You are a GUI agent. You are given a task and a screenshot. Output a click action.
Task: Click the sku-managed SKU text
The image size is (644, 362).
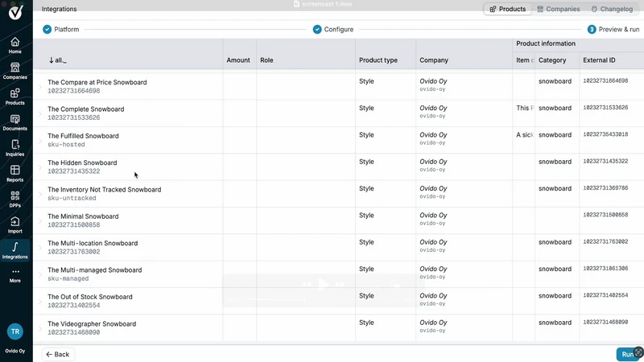tap(68, 278)
